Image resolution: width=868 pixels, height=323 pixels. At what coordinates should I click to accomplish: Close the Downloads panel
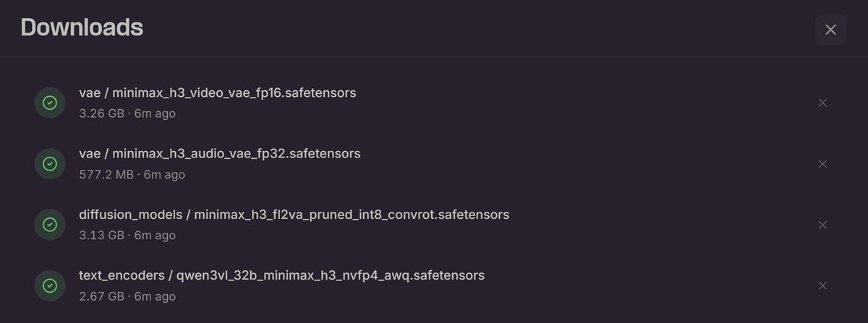830,30
